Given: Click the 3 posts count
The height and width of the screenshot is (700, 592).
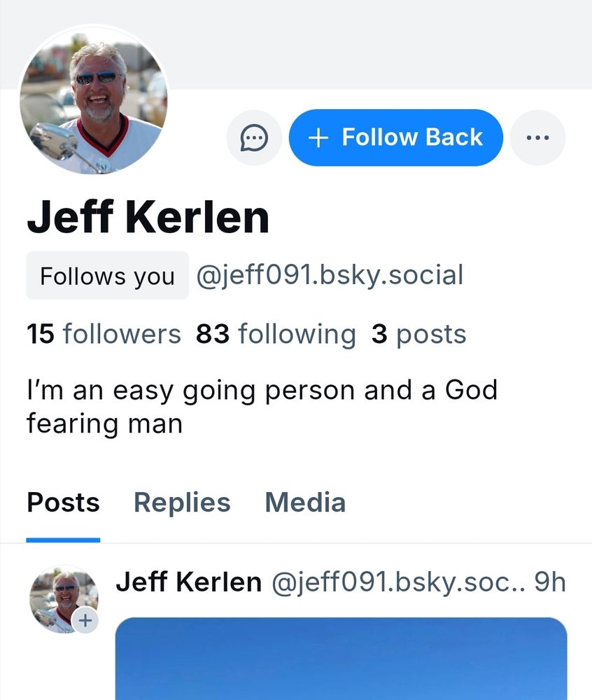Looking at the screenshot, I should (420, 334).
